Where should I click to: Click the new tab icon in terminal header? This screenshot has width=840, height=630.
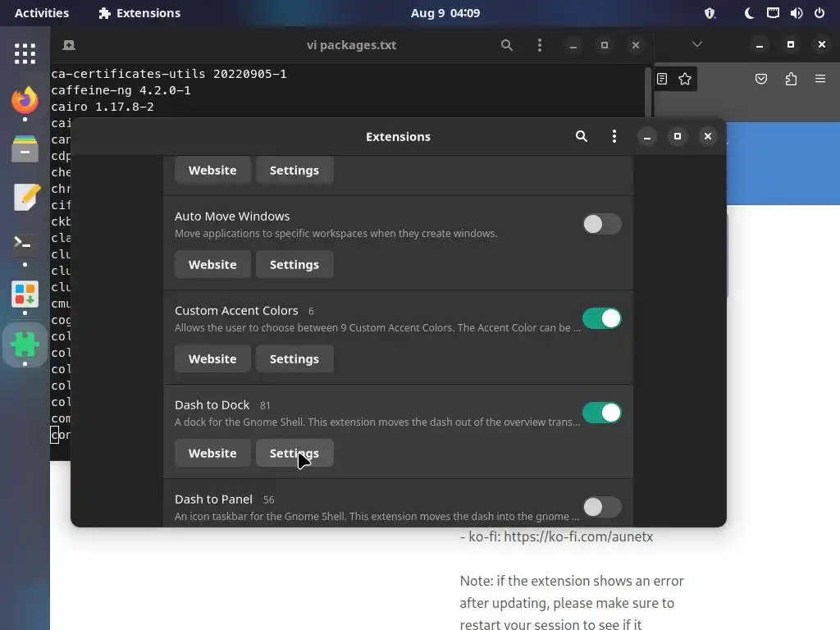pos(69,45)
